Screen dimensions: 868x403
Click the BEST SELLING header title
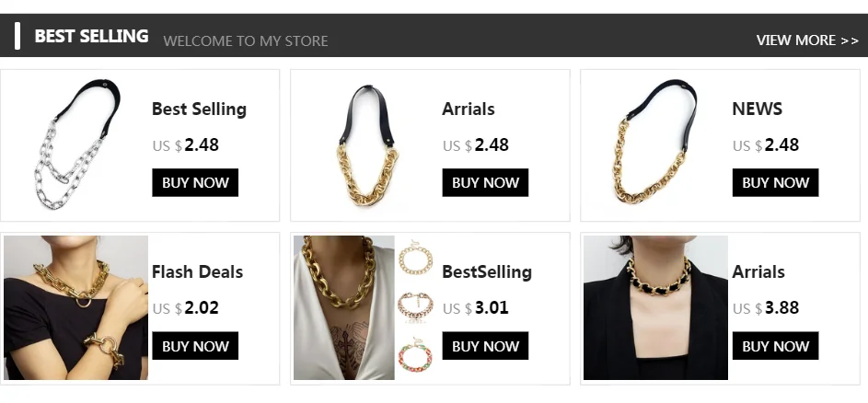tap(91, 36)
